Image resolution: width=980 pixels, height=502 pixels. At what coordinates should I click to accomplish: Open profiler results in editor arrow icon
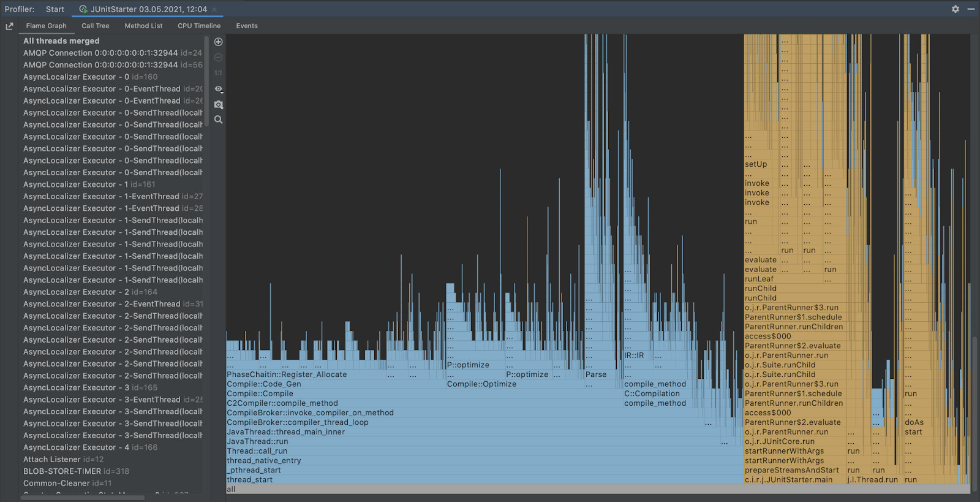[x=9, y=26]
